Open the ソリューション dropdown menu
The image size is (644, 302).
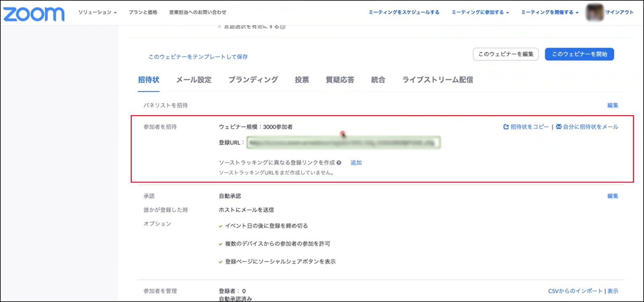[97, 12]
